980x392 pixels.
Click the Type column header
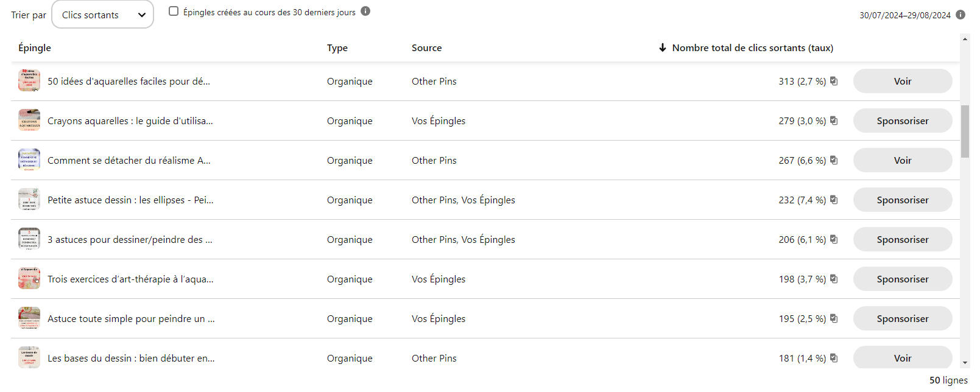pos(337,47)
